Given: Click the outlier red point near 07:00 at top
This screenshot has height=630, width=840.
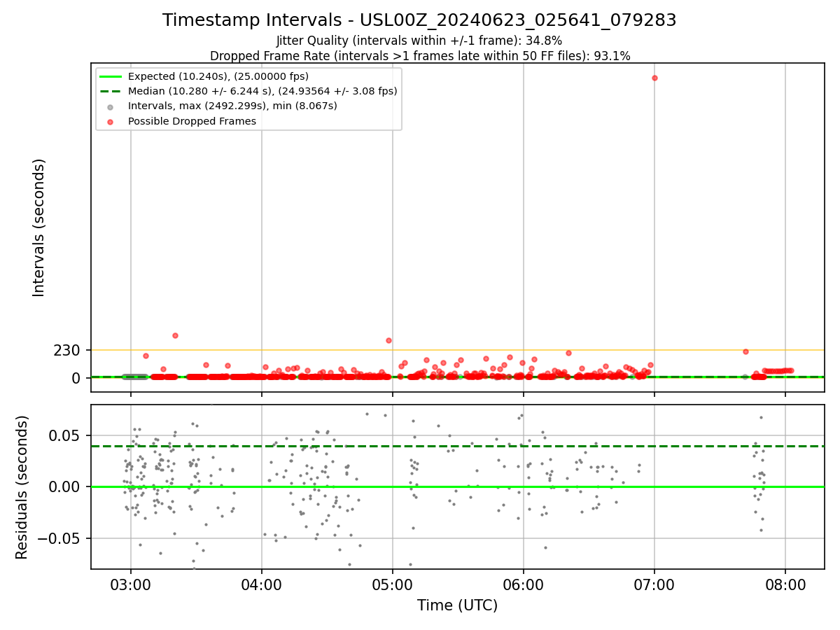Looking at the screenshot, I should point(654,78).
